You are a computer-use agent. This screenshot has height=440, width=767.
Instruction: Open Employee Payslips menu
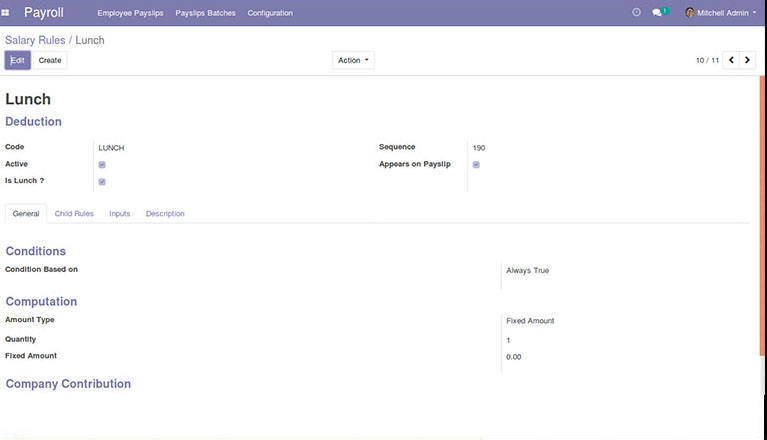pyautogui.click(x=130, y=13)
